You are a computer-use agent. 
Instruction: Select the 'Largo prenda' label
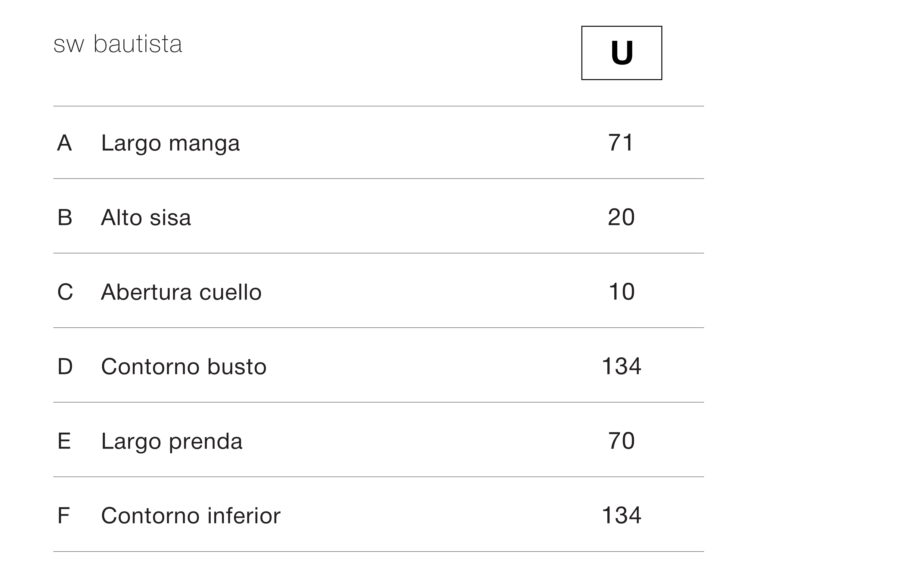[172, 442]
